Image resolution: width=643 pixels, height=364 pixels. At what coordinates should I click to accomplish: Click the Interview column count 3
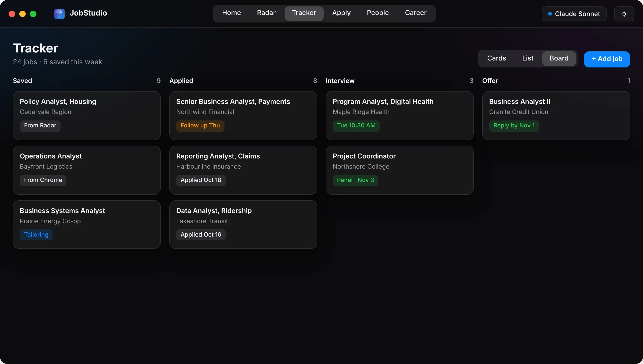[x=472, y=81]
